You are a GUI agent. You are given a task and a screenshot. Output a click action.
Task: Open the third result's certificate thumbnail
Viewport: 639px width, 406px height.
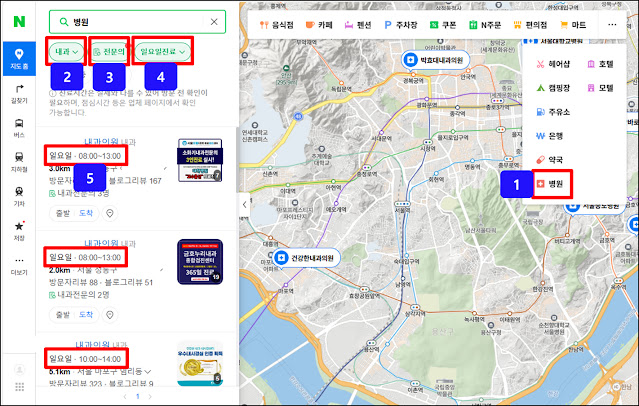click(200, 363)
